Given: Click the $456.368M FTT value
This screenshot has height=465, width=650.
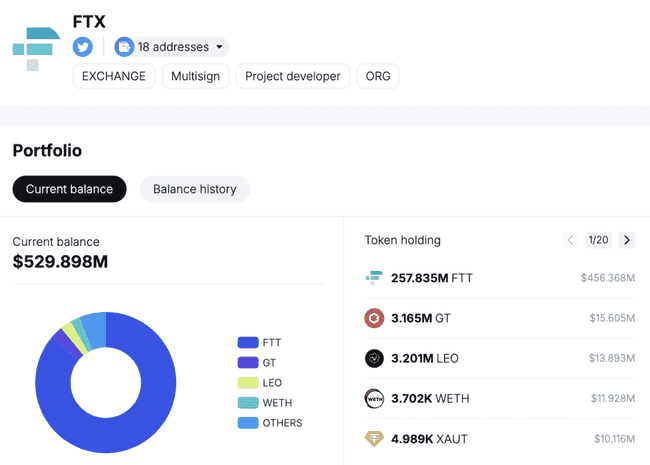Looking at the screenshot, I should 608,278.
